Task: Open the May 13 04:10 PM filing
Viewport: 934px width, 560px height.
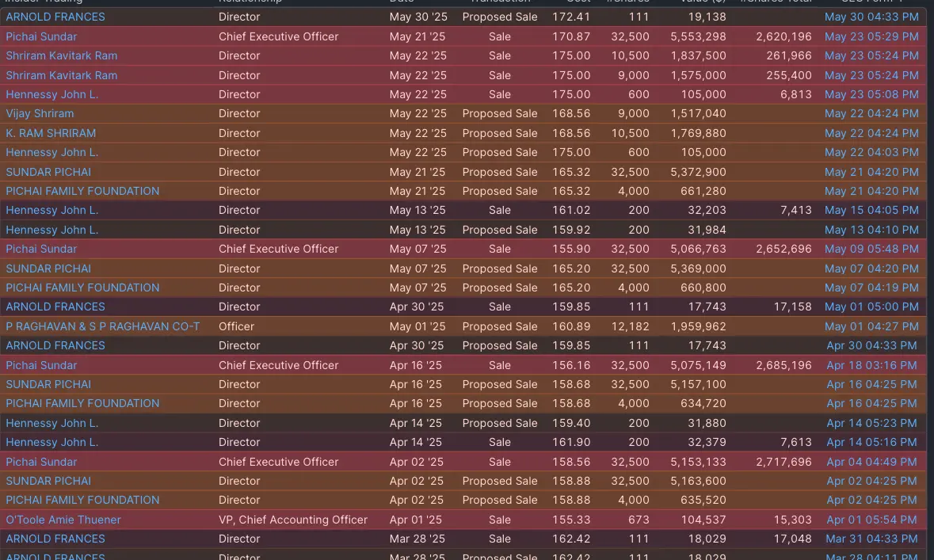Action: coord(871,230)
